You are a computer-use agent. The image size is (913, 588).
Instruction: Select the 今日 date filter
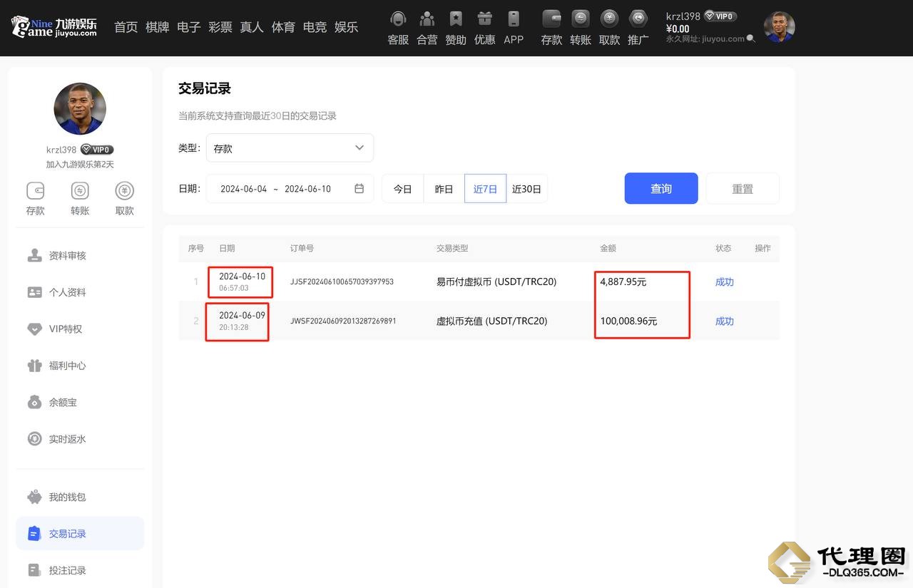pyautogui.click(x=403, y=189)
